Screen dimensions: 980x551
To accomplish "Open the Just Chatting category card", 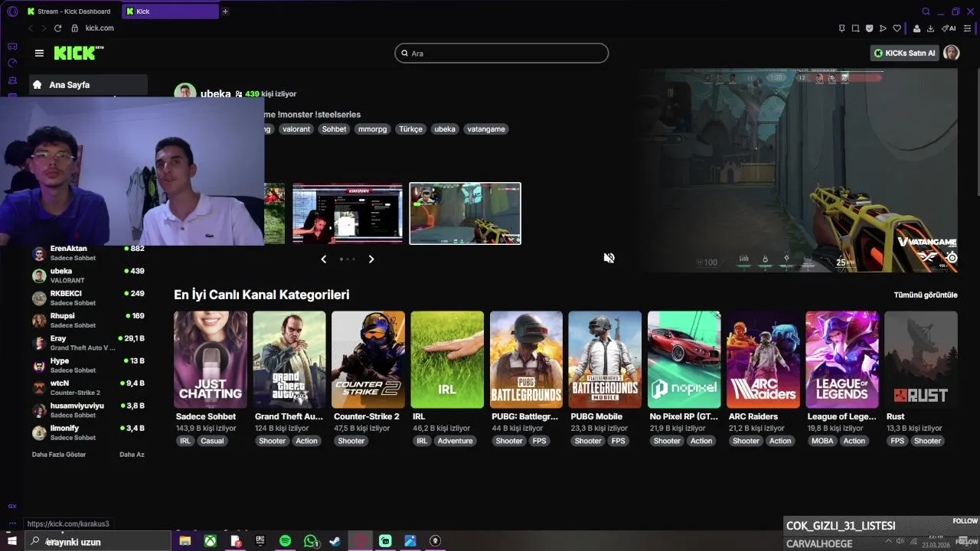I will point(211,360).
